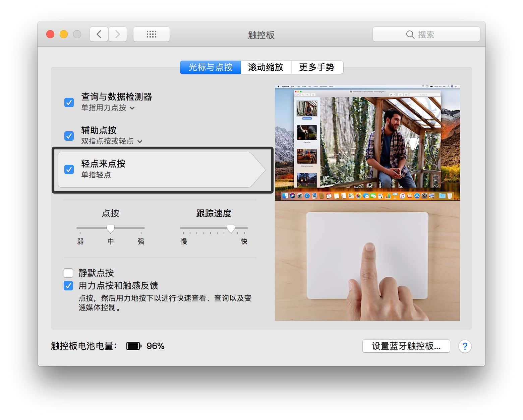Click the 跟踪速度 slider handle

pyautogui.click(x=231, y=229)
